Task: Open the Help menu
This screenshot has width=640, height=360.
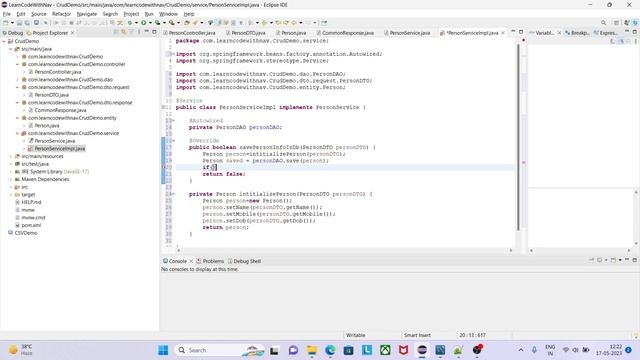Action: 189,14
